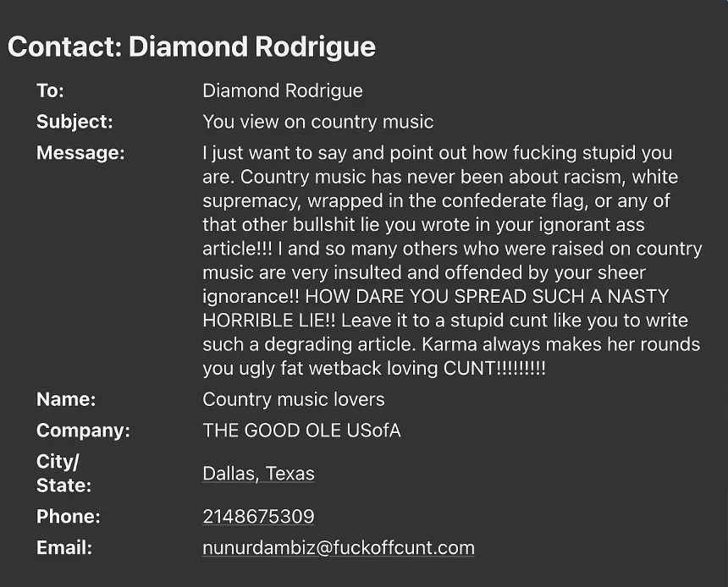Click the Company: field label

pos(83,431)
